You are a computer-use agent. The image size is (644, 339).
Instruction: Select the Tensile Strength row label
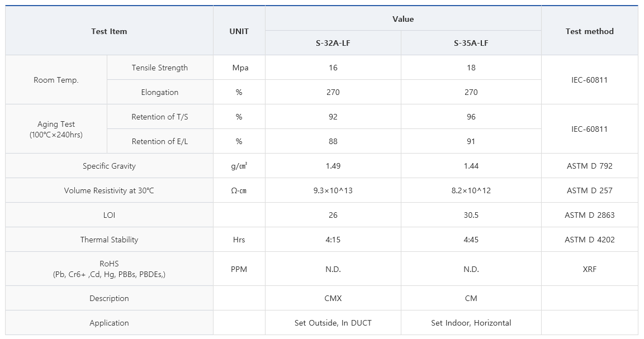(x=160, y=68)
